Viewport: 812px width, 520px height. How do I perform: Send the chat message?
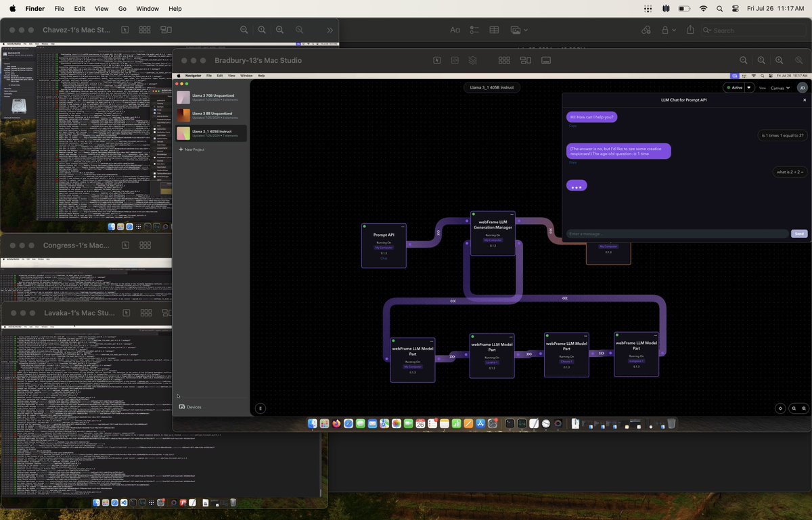coord(799,234)
